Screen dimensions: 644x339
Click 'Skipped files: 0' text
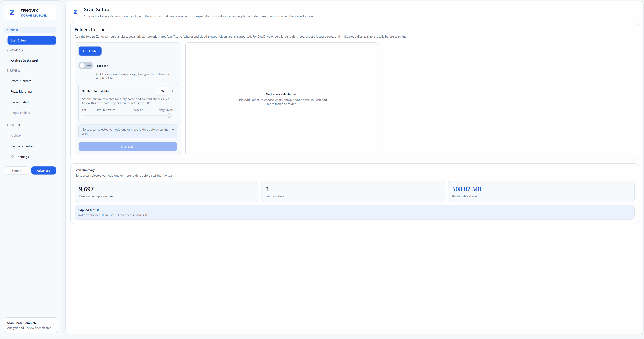(88, 210)
